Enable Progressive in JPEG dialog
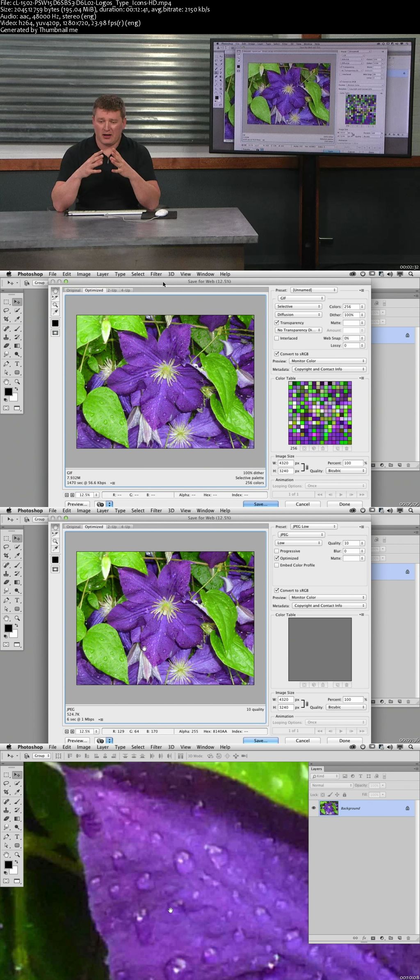 pos(277,551)
